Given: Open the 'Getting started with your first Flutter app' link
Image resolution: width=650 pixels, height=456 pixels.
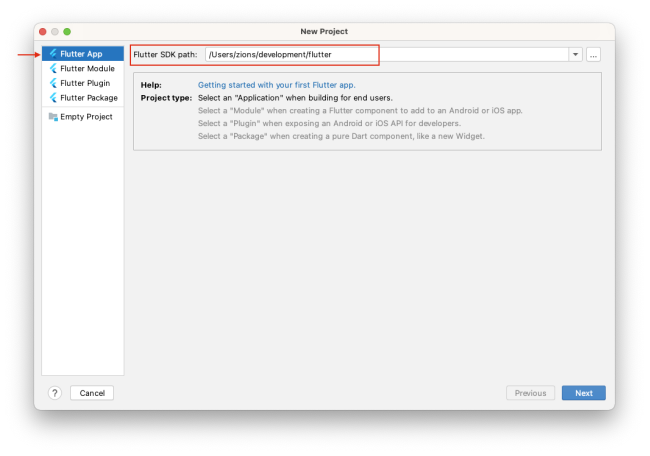Looking at the screenshot, I should [x=276, y=85].
